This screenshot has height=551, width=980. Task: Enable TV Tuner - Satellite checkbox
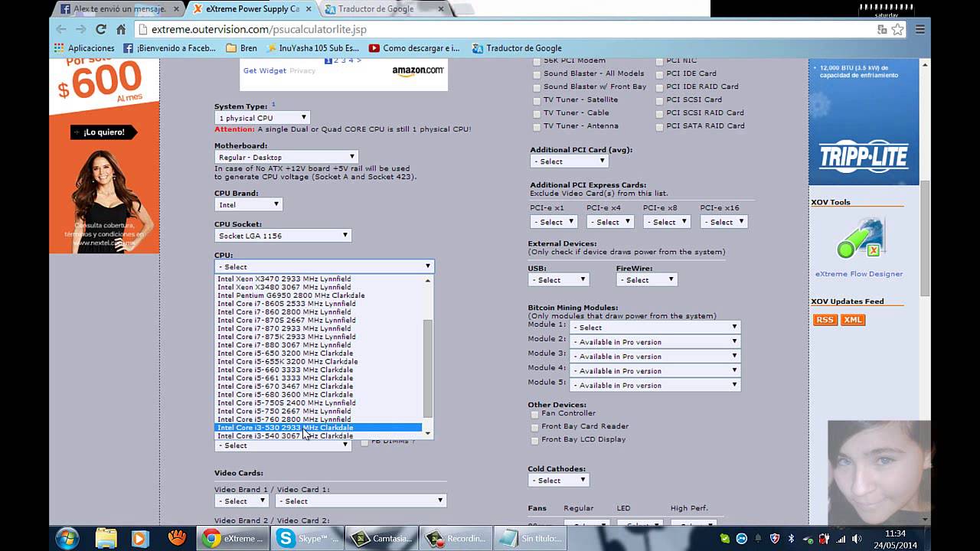[537, 100]
